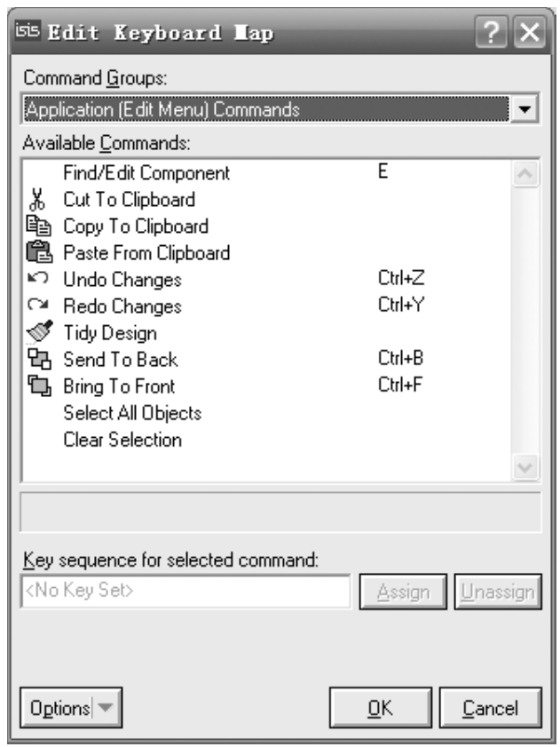Viewport: 560px width, 747px height.
Task: Click the Cut To Clipboard scissors icon
Action: click(36, 199)
